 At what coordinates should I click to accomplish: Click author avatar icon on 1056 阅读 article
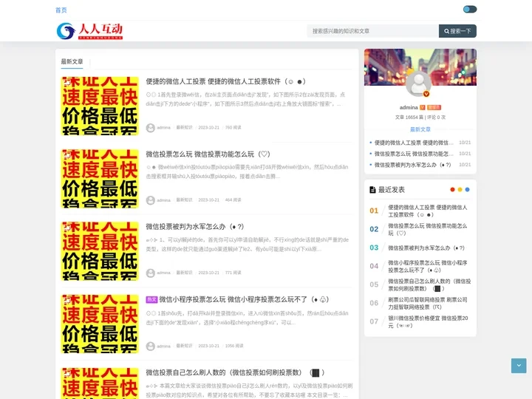click(x=151, y=346)
